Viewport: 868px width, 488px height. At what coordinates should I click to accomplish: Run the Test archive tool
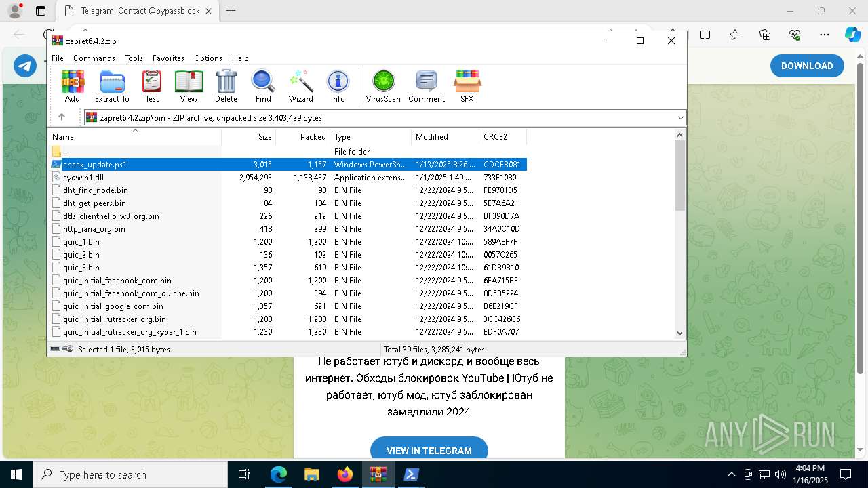click(152, 86)
